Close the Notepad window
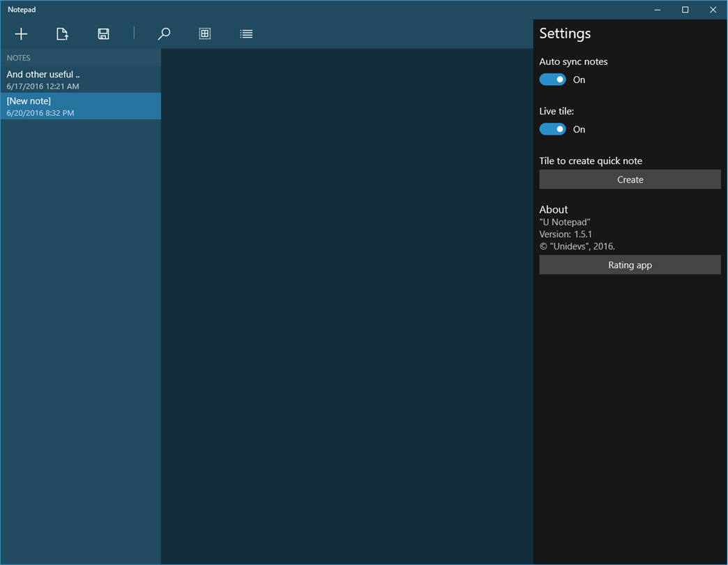This screenshot has width=728, height=565. (x=713, y=10)
